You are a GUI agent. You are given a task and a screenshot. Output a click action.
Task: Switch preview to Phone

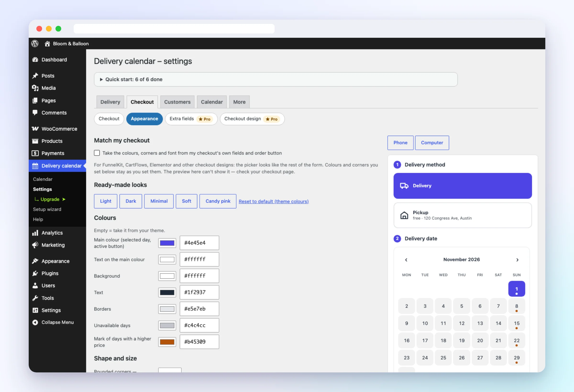[400, 143]
